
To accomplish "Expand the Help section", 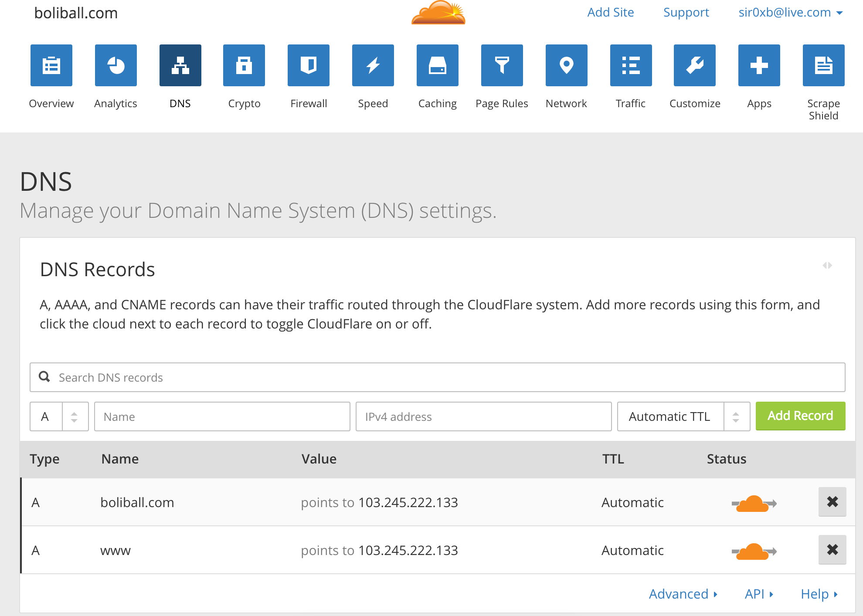I will click(819, 594).
